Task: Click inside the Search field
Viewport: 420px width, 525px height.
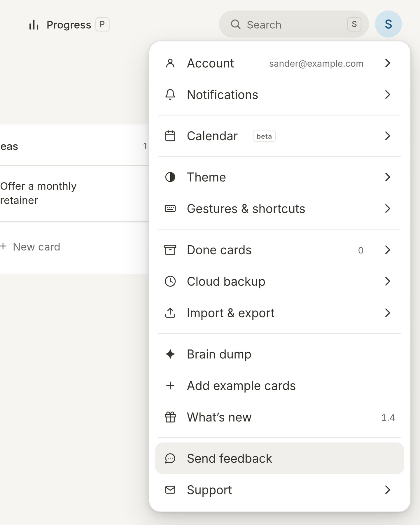Action: [294, 24]
